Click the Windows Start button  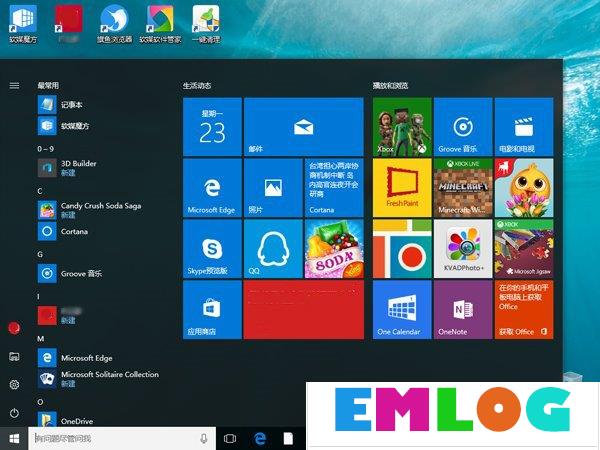[14, 439]
